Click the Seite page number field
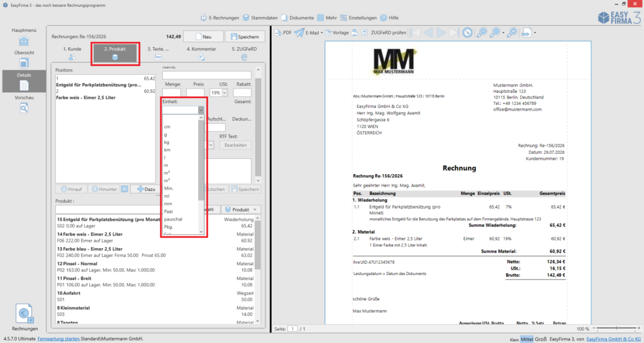The image size is (644, 343). [x=292, y=329]
